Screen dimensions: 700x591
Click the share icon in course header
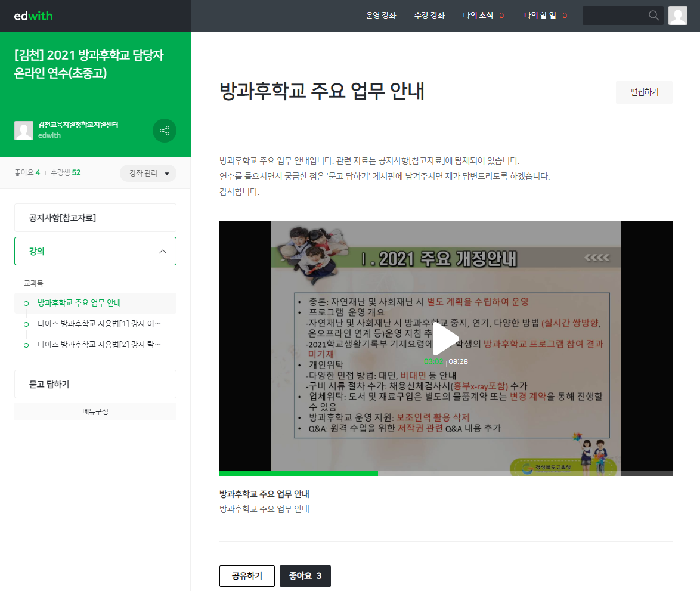click(x=165, y=131)
